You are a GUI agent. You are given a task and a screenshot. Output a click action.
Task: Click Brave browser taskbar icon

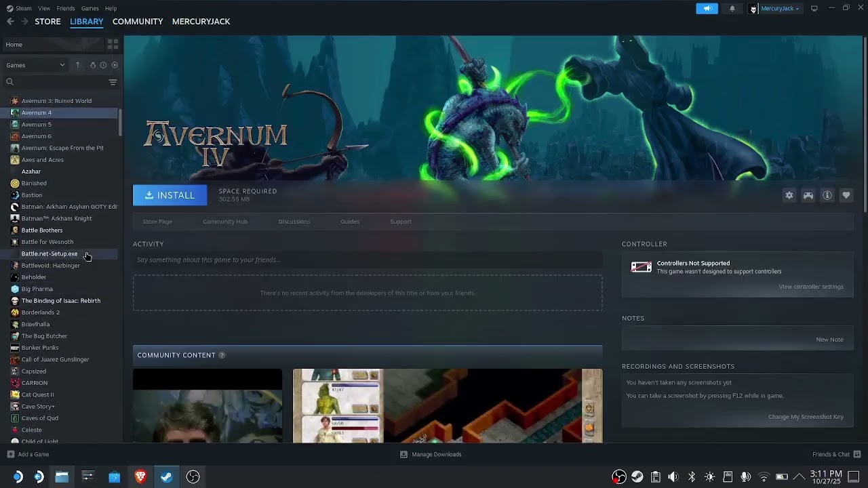pyautogui.click(x=140, y=476)
